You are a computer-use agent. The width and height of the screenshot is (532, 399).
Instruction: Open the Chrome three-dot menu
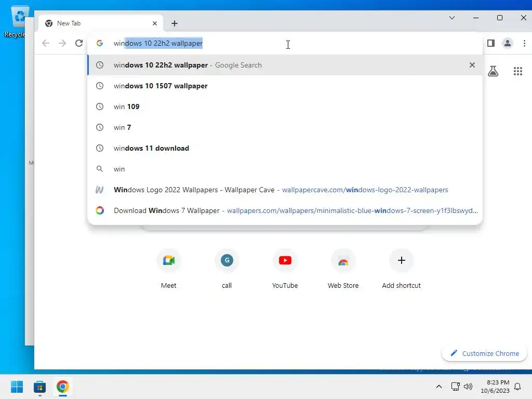524,43
